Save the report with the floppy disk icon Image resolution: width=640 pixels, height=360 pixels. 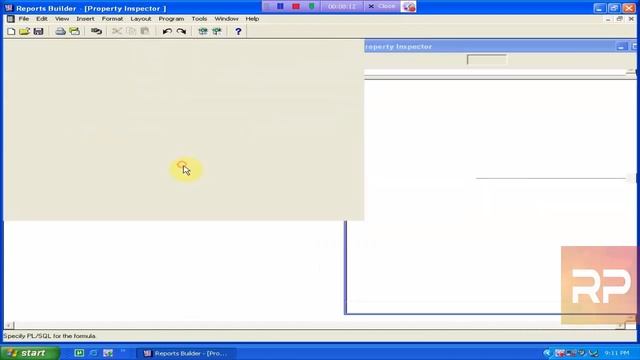pyautogui.click(x=38, y=31)
